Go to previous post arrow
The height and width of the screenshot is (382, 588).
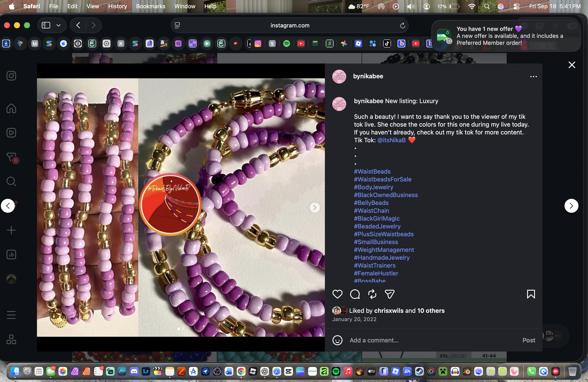(x=8, y=206)
